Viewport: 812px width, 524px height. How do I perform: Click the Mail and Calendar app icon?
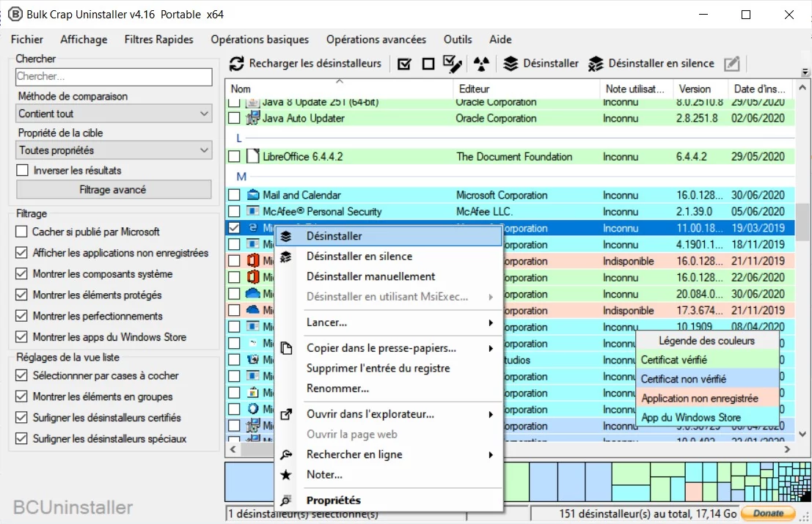(x=253, y=195)
